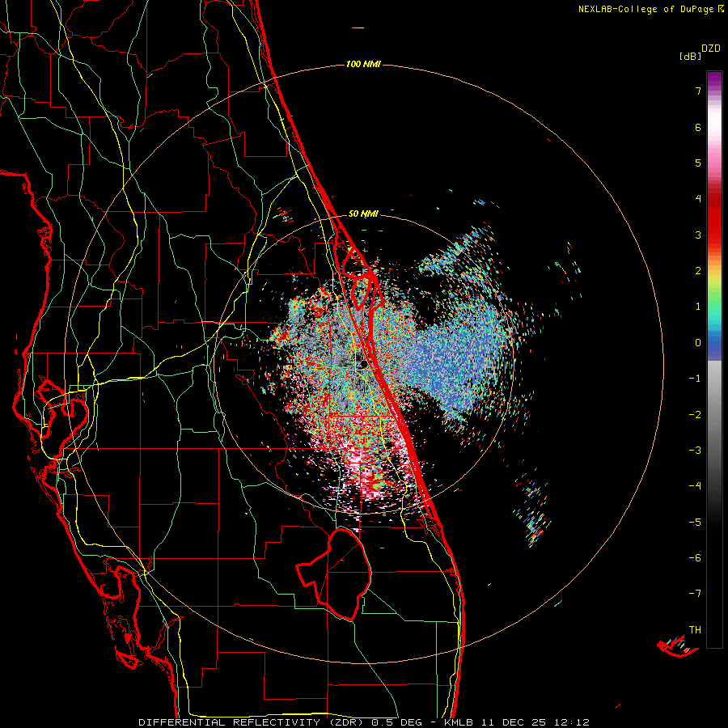The image size is (728, 728).
Task: Click the DZD product label
Action: pyautogui.click(x=711, y=49)
